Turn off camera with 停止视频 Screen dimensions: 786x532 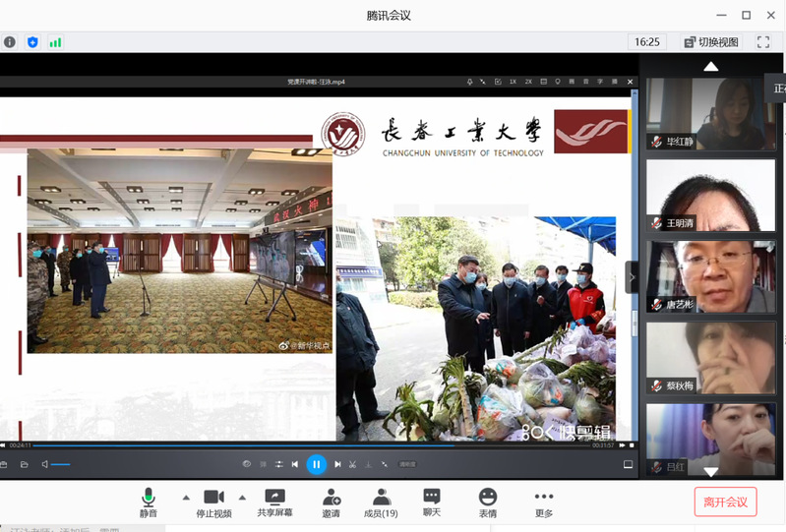pos(213,502)
